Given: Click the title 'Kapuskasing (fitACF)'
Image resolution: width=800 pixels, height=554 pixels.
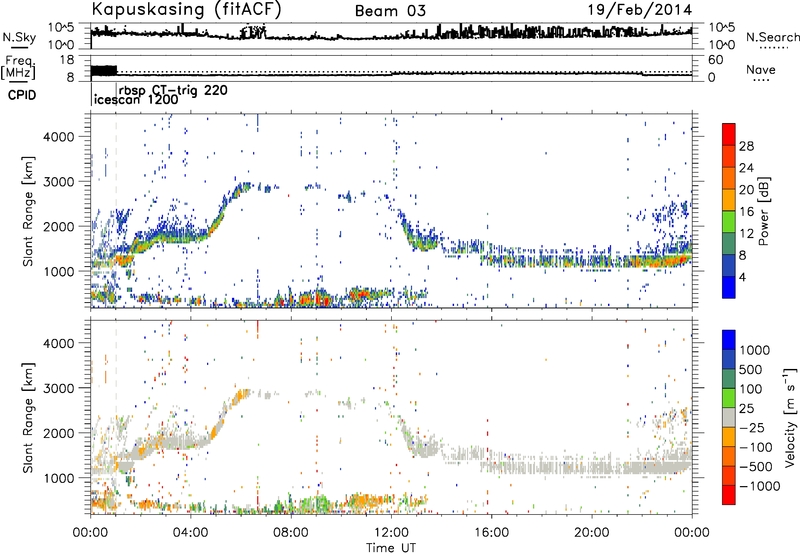Looking at the screenshot, I should [186, 10].
